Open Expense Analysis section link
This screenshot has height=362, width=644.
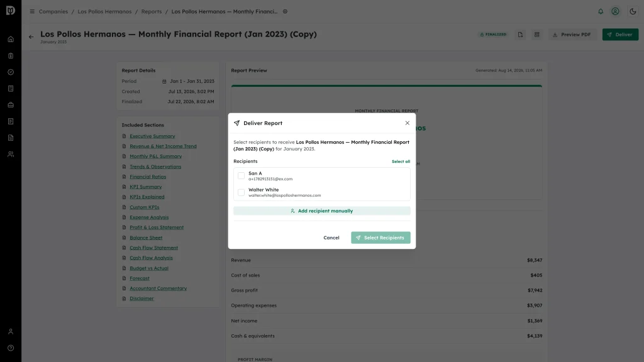tap(149, 217)
